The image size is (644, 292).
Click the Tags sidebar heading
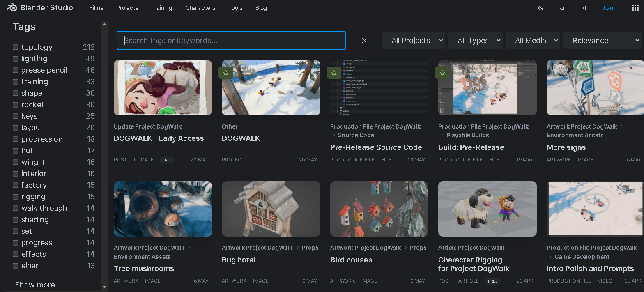(24, 27)
